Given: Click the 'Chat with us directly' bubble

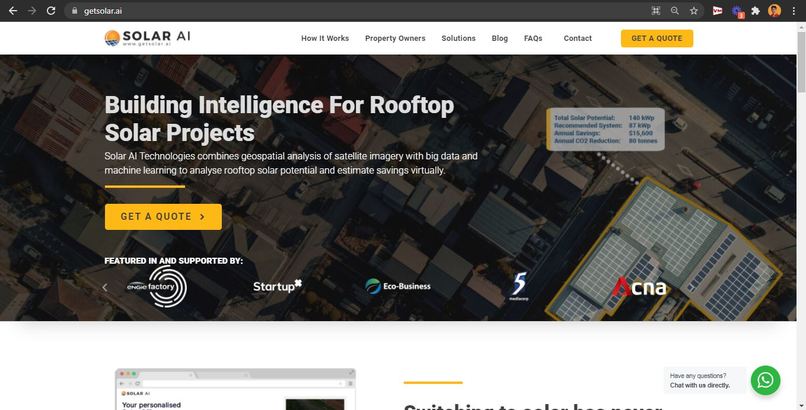Looking at the screenshot, I should click(704, 380).
